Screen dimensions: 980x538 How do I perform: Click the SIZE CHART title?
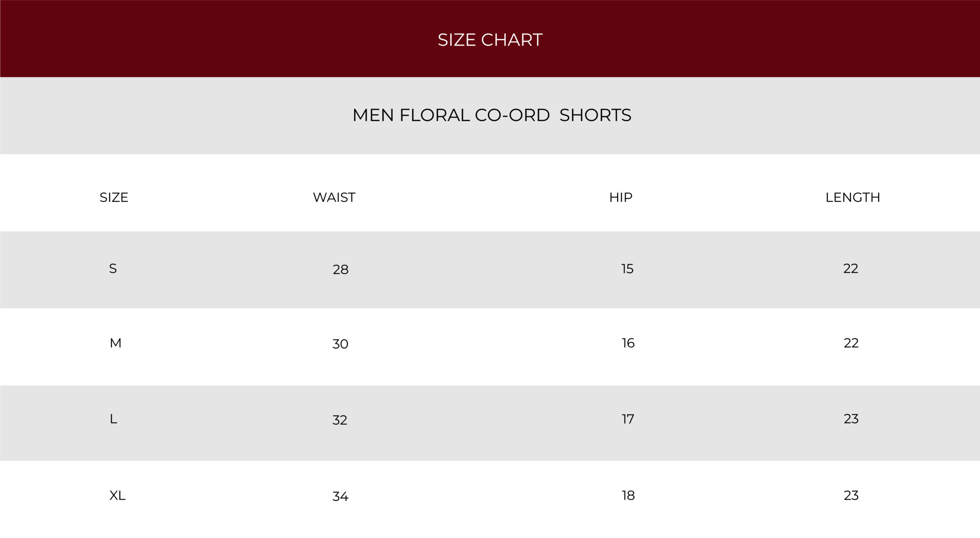(x=490, y=40)
